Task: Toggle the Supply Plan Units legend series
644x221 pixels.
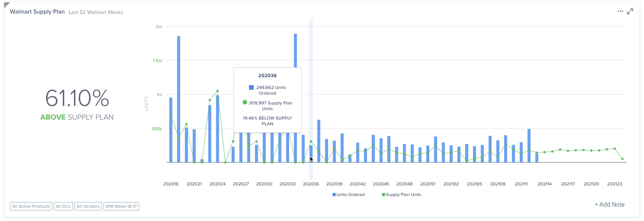Action: 401,195
